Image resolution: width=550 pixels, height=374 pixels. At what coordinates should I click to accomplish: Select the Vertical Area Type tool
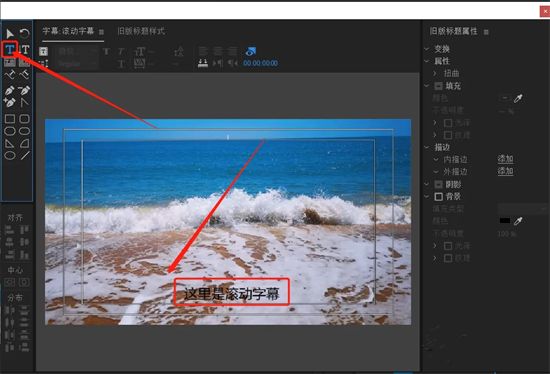(x=24, y=63)
